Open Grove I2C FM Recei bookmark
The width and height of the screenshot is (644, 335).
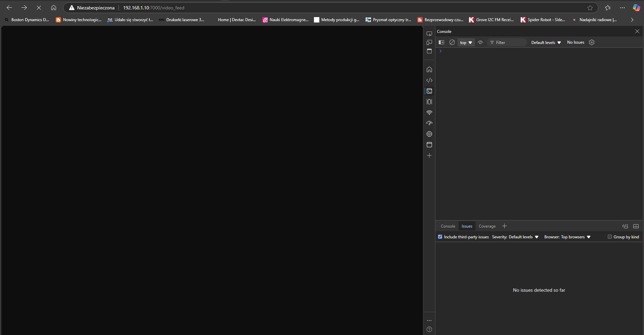(491, 20)
